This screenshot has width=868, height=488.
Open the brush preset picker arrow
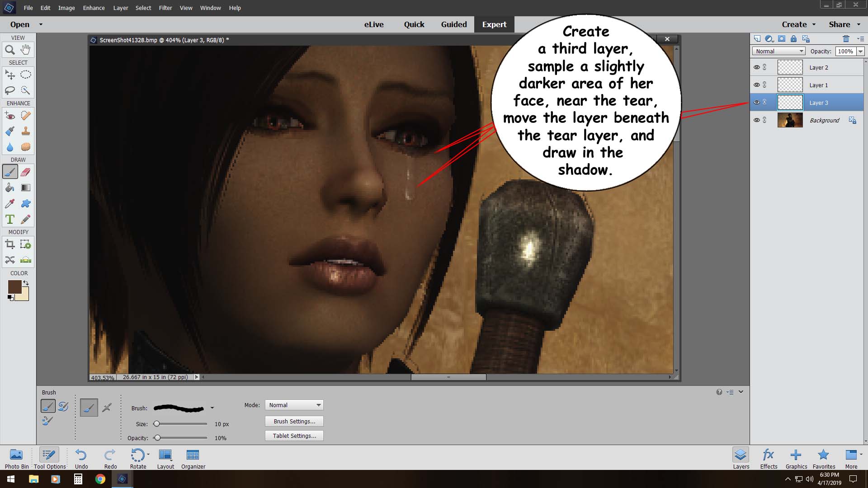coord(212,408)
